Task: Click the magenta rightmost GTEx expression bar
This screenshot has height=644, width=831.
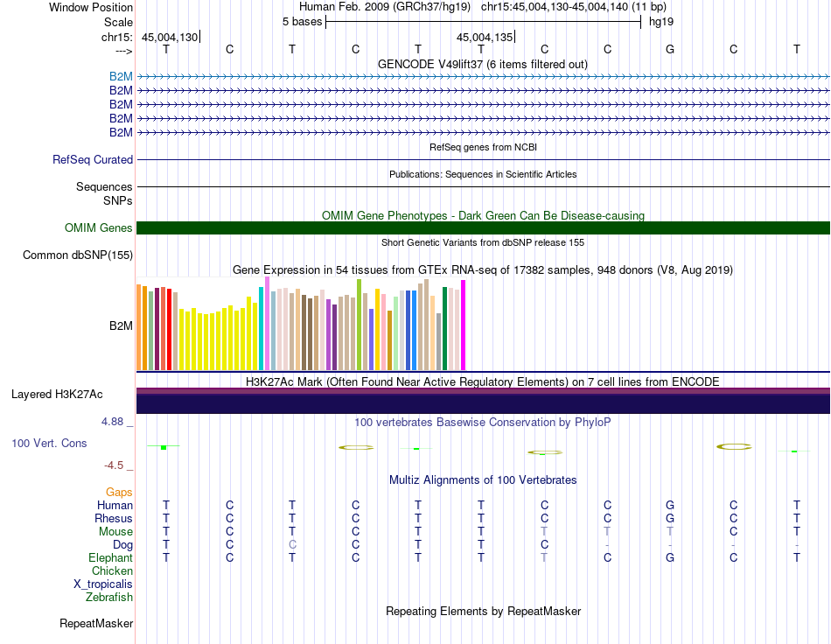Action: [x=464, y=325]
